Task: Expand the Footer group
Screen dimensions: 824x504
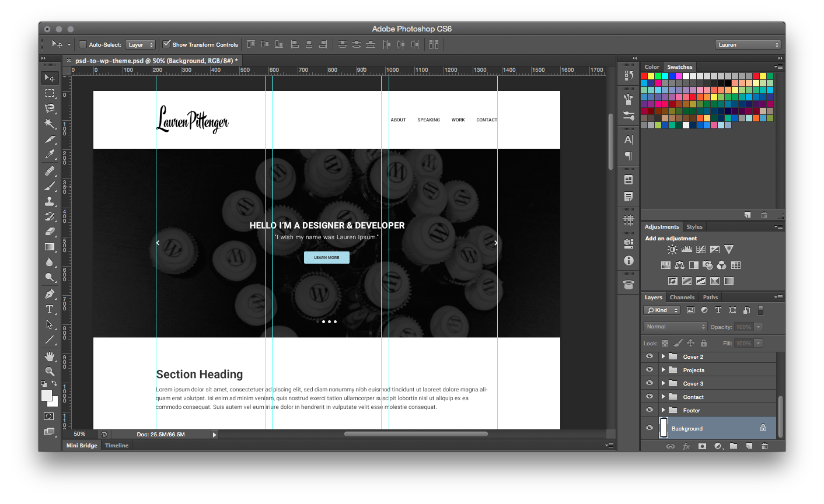Action: click(663, 410)
